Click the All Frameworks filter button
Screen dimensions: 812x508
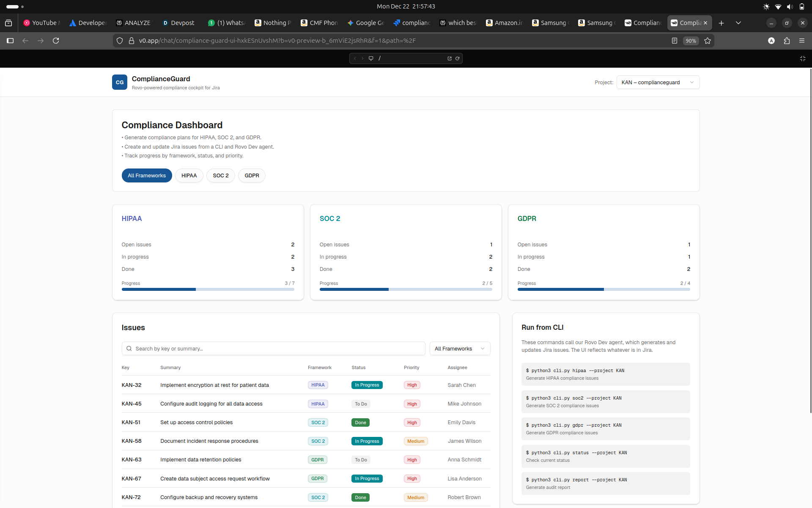tap(147, 176)
